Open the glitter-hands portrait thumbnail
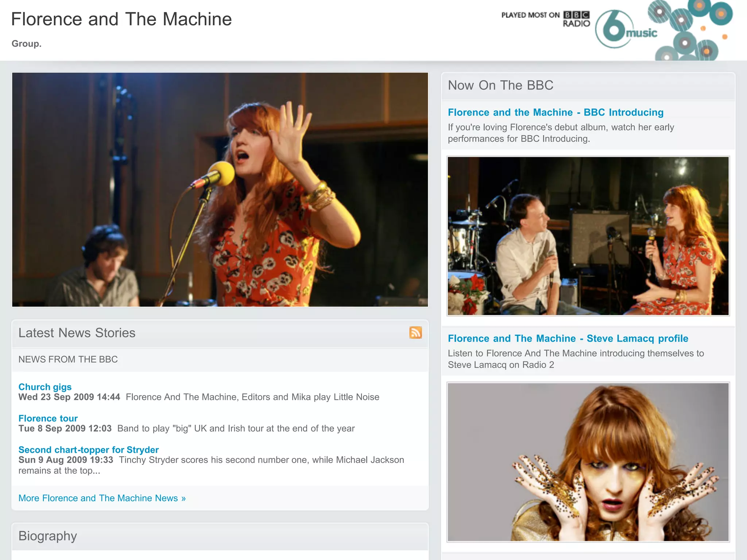 coord(588,462)
